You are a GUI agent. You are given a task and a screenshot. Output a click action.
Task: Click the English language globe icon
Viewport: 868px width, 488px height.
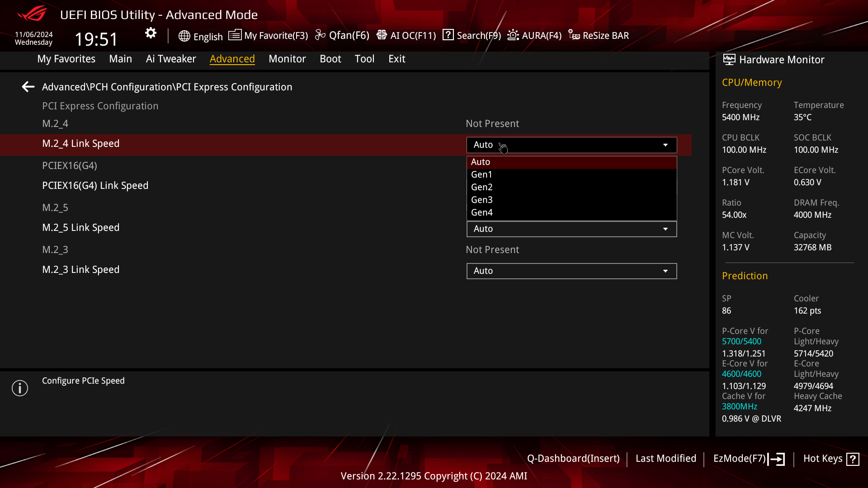tap(184, 36)
